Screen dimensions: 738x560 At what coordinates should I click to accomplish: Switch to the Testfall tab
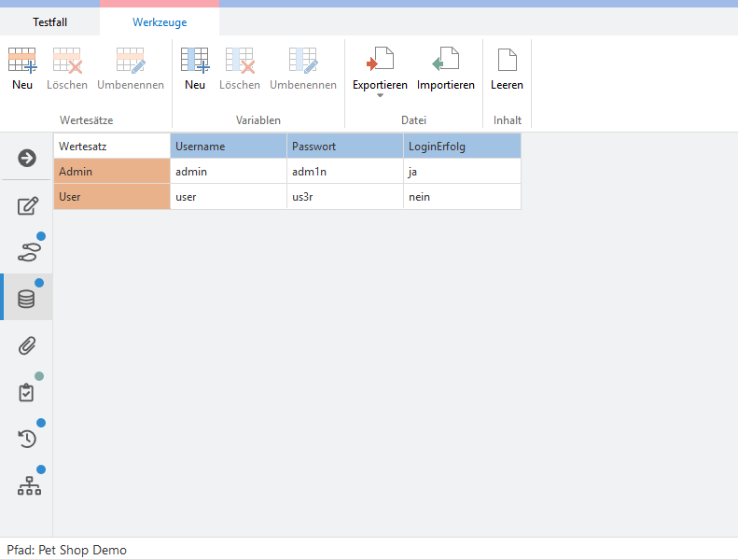(50, 22)
